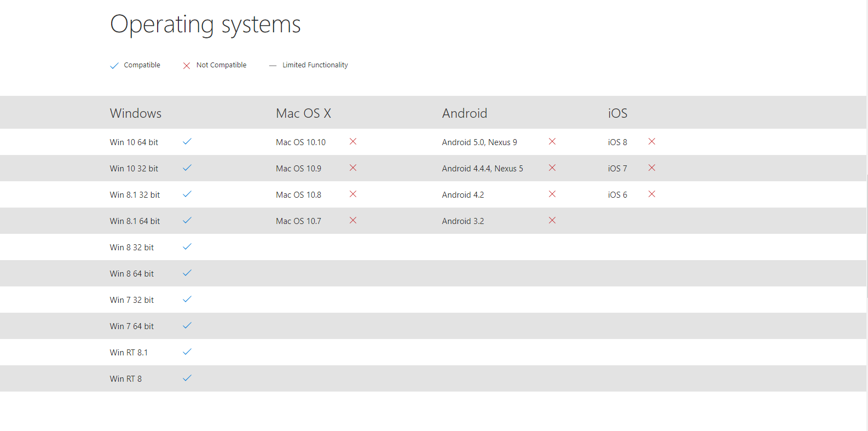Image resolution: width=868 pixels, height=431 pixels.
Task: Select the Mac OS X column heading
Action: click(x=303, y=113)
